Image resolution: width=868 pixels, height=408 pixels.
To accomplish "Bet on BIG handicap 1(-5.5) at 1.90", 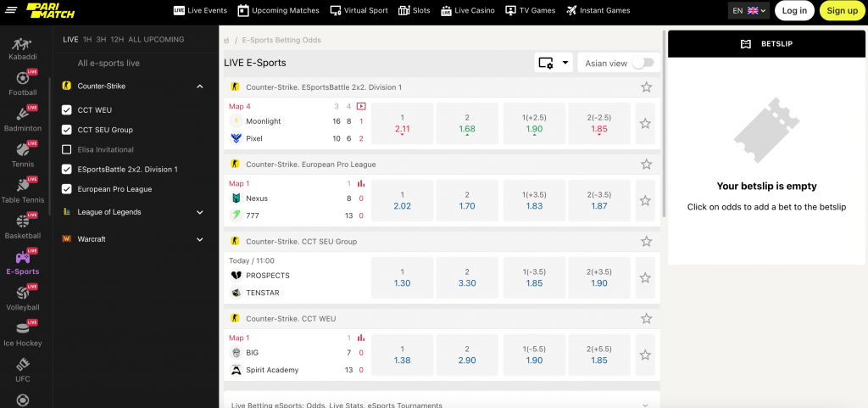I will (x=534, y=355).
